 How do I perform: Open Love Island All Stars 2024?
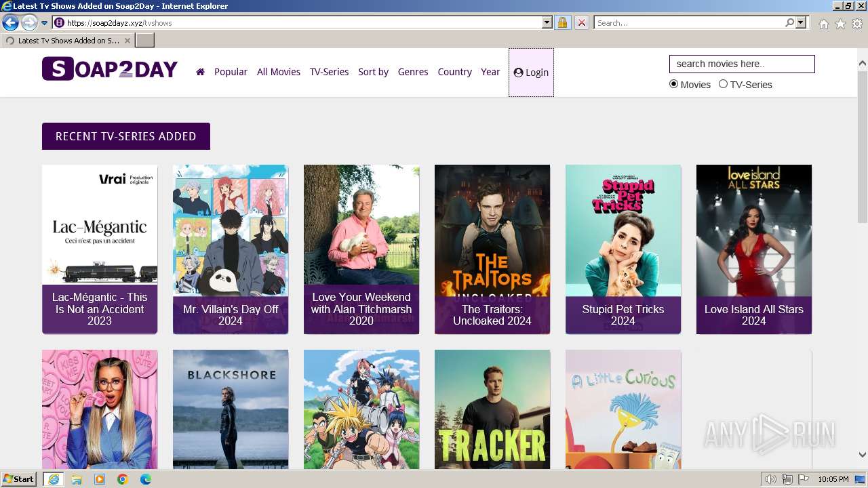[754, 249]
